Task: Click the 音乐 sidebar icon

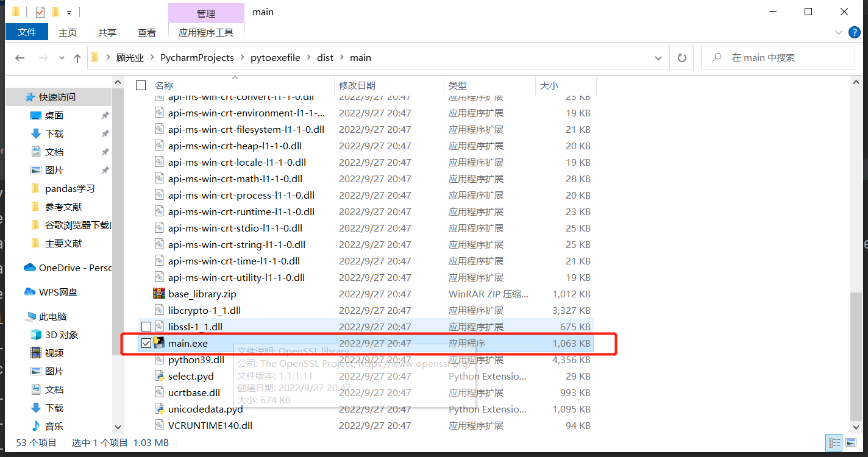Action: pos(36,426)
